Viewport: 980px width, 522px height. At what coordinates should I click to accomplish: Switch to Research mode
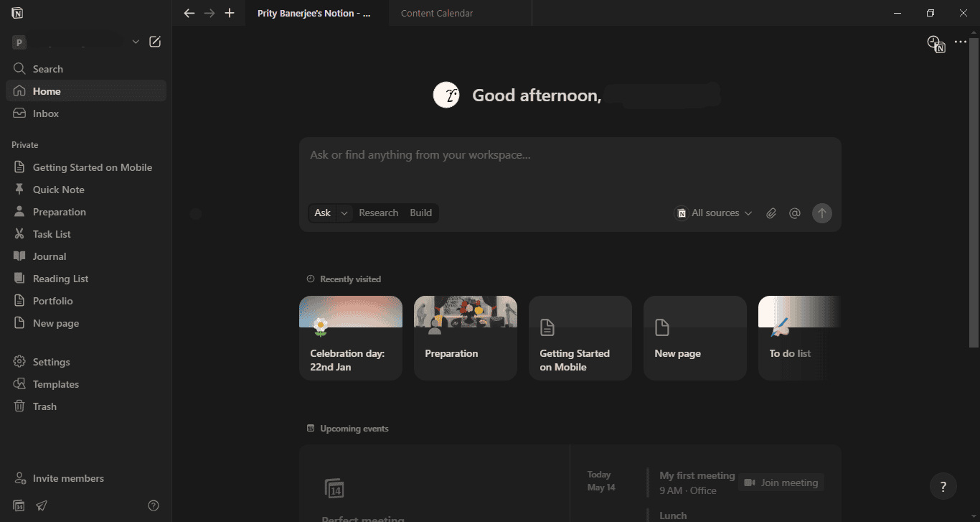(x=378, y=213)
